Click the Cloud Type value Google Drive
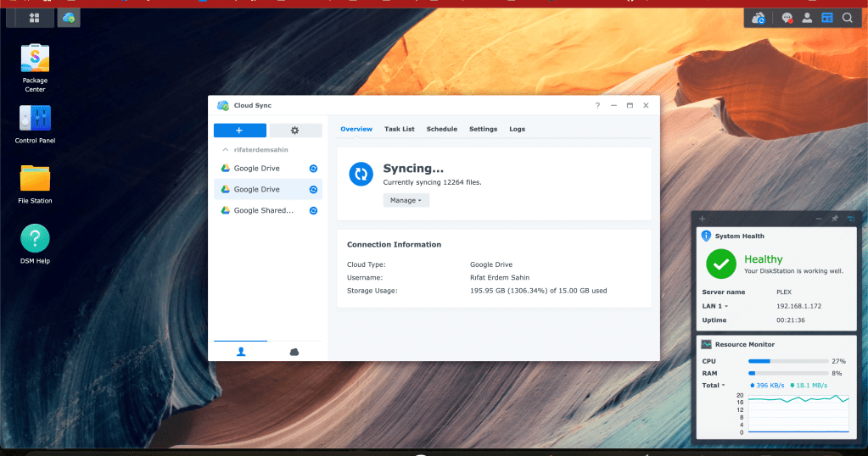The width and height of the screenshot is (868, 456). tap(491, 264)
